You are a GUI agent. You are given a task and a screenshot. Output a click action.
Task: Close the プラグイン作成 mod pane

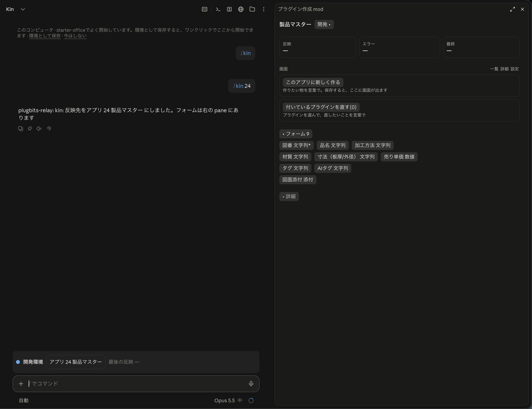[x=522, y=9]
